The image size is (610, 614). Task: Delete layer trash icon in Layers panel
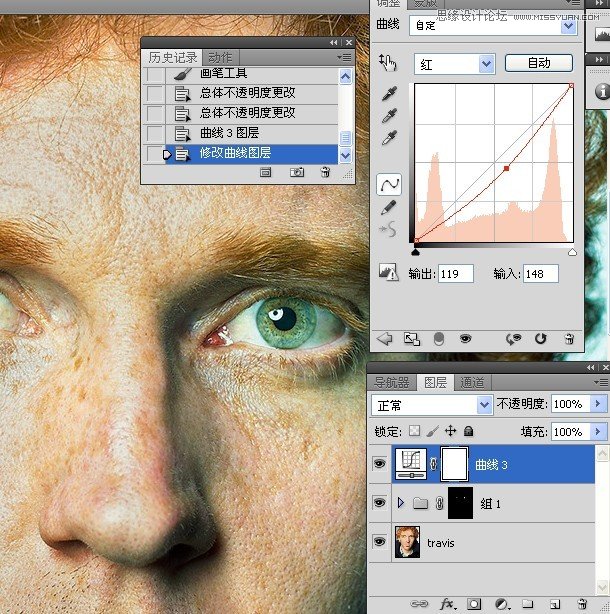tap(582, 604)
